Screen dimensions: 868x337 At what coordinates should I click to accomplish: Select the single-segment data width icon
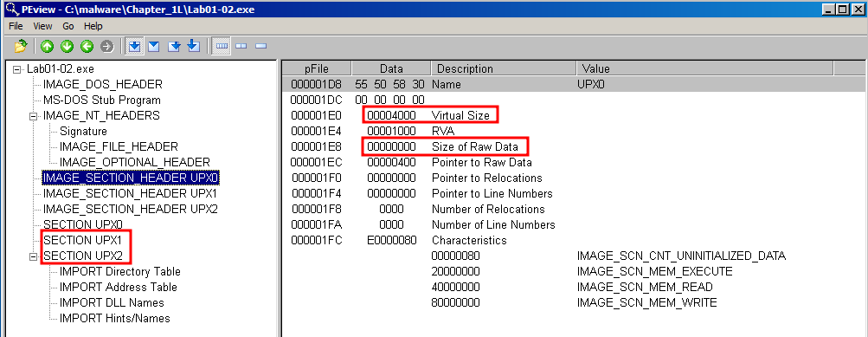click(x=260, y=47)
